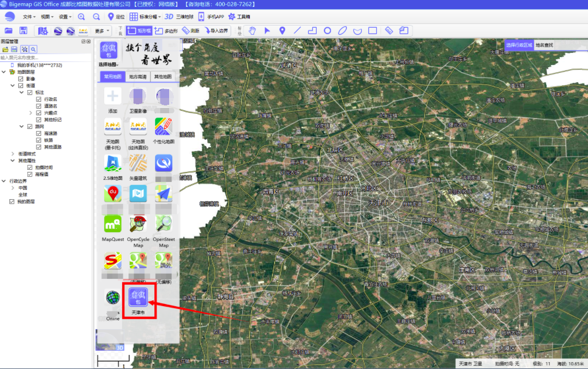The width and height of the screenshot is (588, 369).
Task: Click the zoom in magnifier icon
Action: click(x=81, y=17)
